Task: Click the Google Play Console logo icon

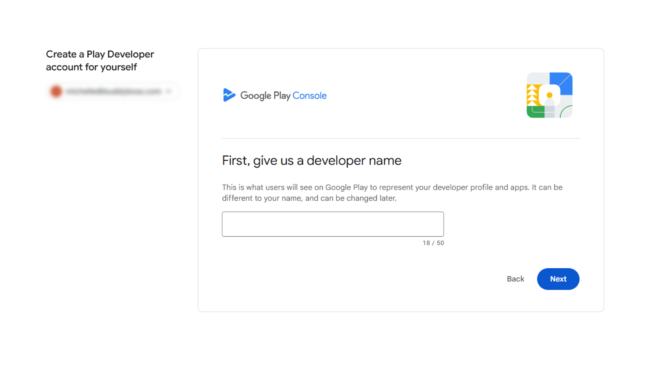Action: (229, 95)
